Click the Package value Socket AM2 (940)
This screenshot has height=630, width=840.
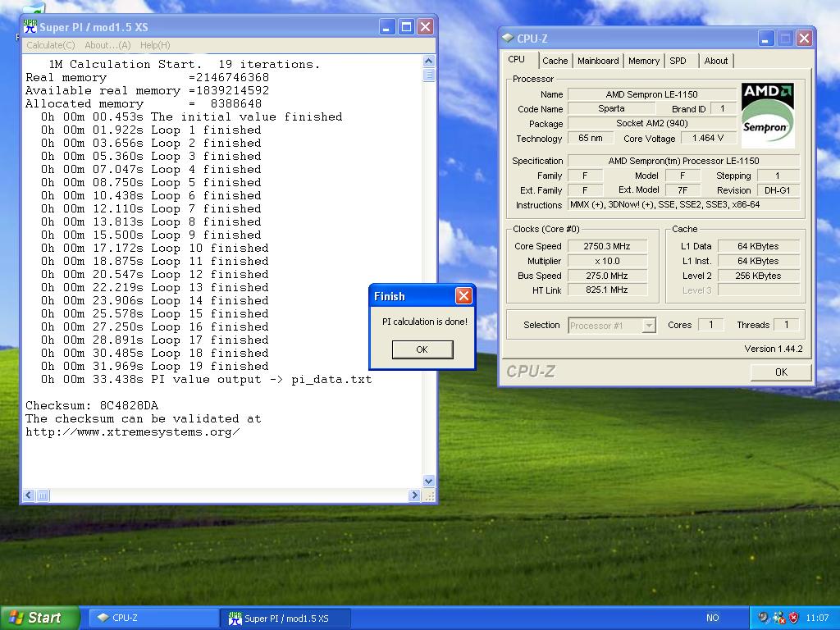pos(652,123)
